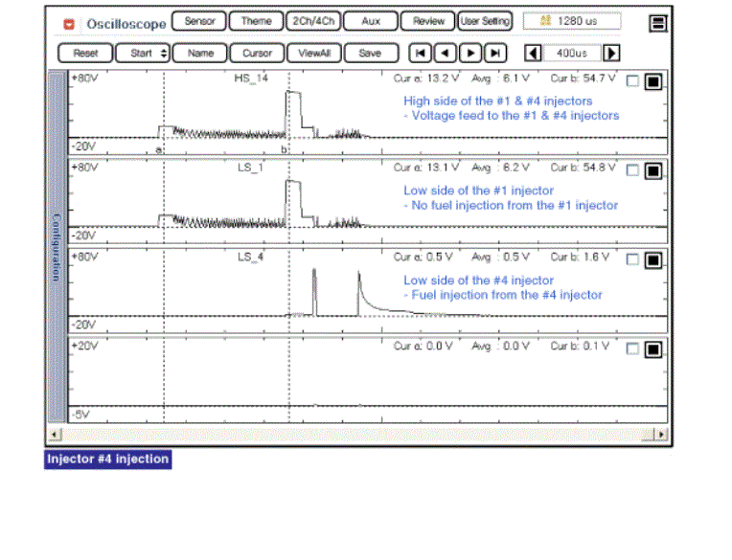Image resolution: width=732 pixels, height=560 pixels.
Task: Step forward one waveform frame
Action: 469,54
